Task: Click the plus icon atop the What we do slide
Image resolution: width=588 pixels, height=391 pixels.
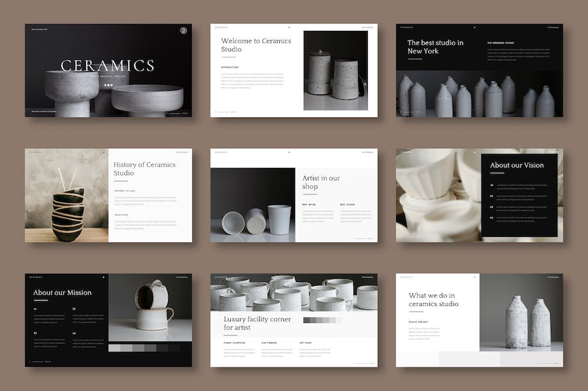Action: tap(475, 277)
